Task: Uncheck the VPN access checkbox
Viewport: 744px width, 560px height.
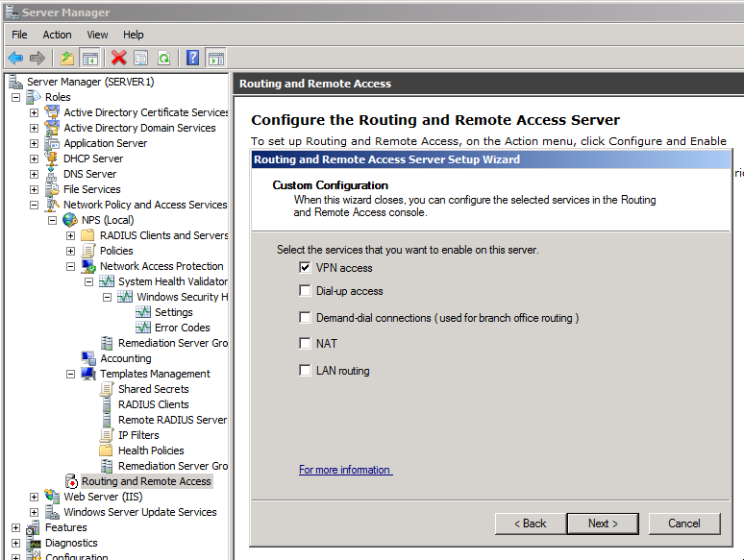Action: (306, 268)
